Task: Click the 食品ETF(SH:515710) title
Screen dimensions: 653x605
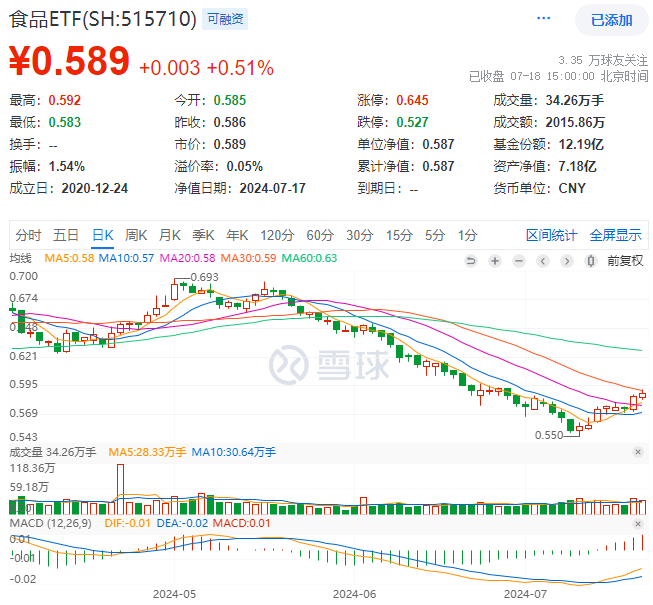Action: [x=102, y=19]
